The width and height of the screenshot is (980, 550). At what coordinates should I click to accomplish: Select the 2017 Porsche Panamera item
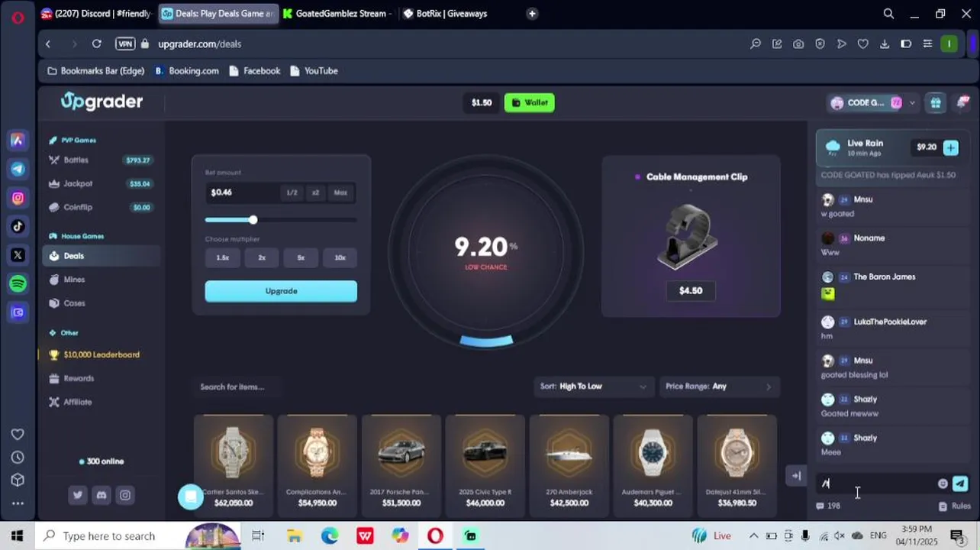coord(401,465)
